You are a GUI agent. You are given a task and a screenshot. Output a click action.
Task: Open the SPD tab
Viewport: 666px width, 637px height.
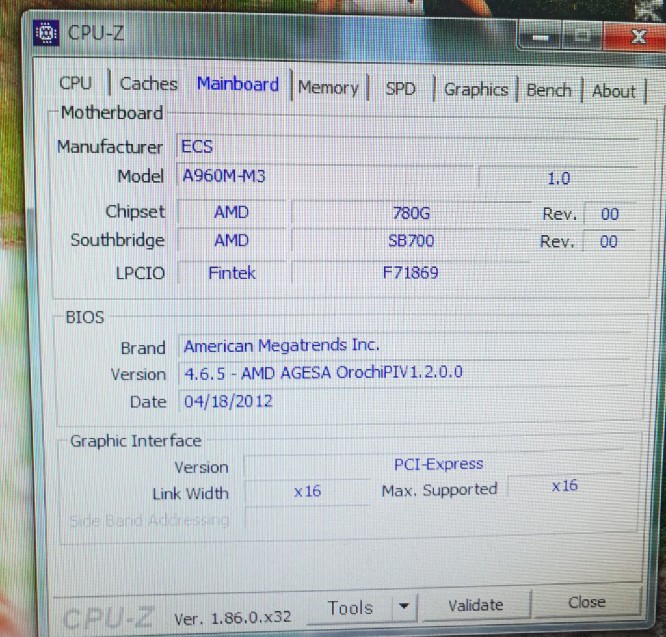(x=400, y=89)
